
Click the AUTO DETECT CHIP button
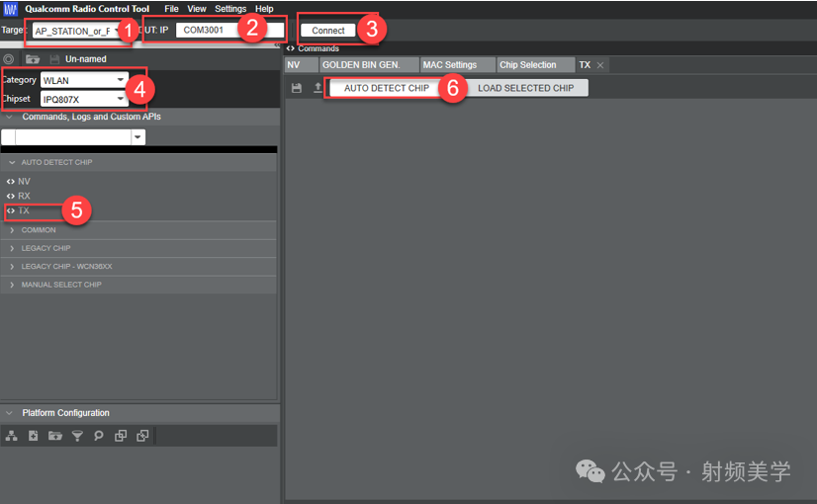pos(387,88)
